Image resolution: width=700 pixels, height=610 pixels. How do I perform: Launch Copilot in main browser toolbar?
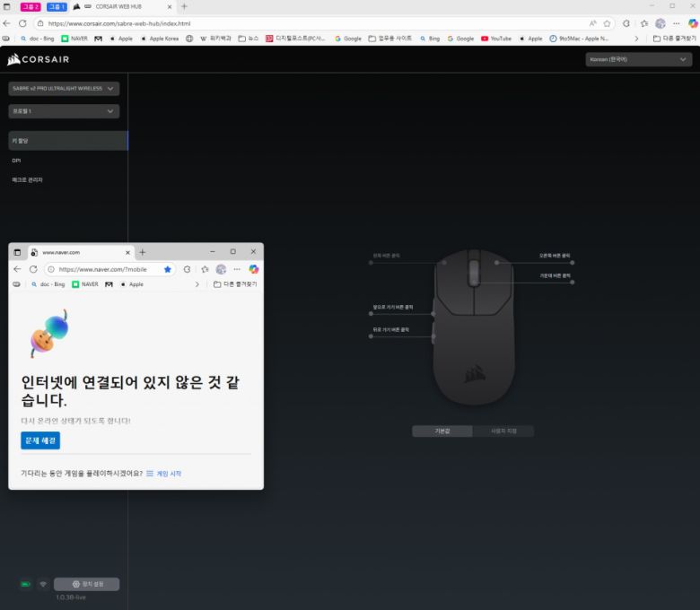click(693, 23)
